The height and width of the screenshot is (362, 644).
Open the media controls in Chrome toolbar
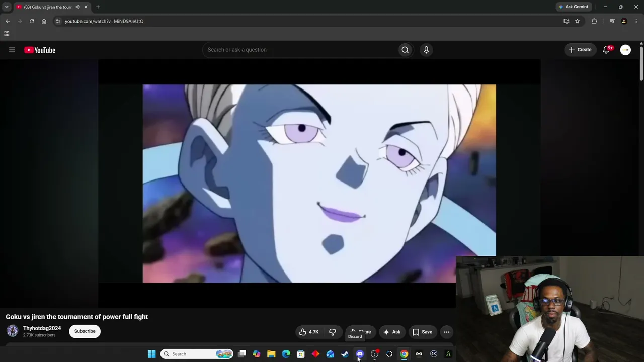click(612, 21)
